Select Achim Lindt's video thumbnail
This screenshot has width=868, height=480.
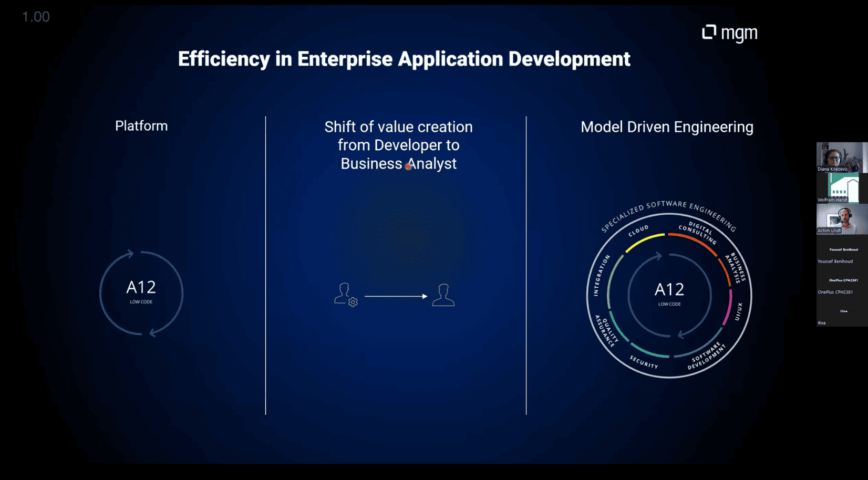(842, 219)
